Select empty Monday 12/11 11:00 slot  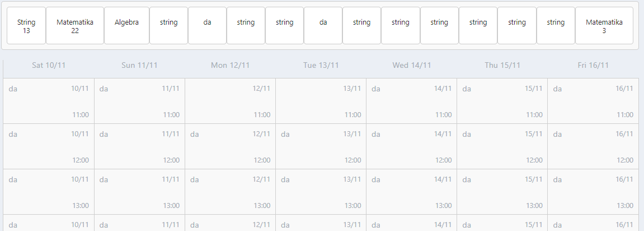230,101
